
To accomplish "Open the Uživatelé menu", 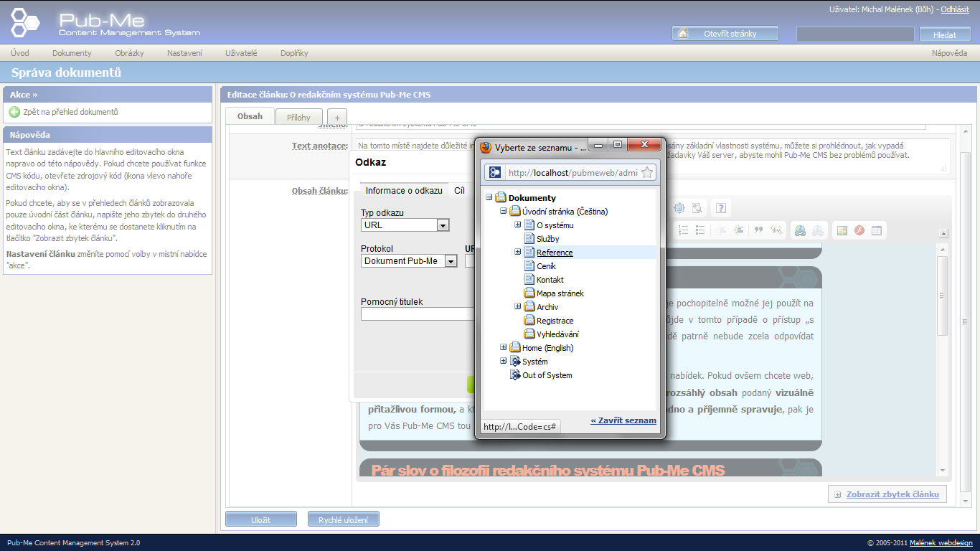I will pyautogui.click(x=241, y=53).
